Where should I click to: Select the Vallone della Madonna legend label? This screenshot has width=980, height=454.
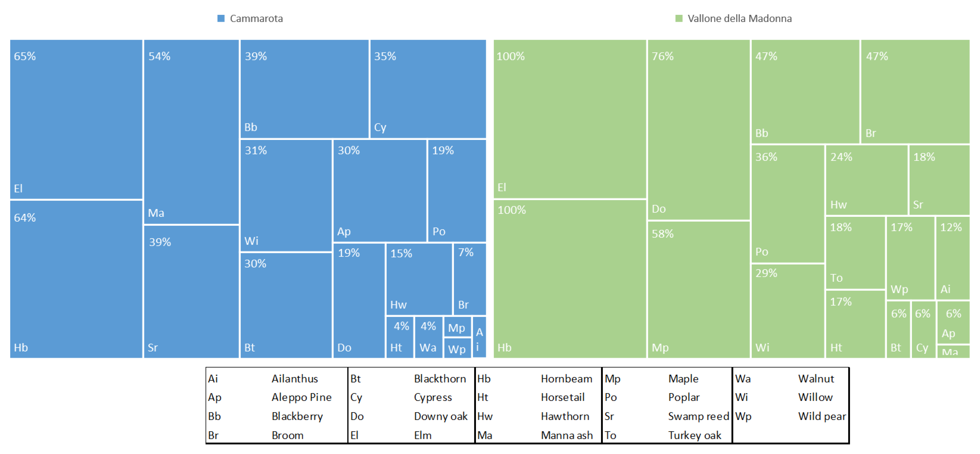[x=740, y=19]
